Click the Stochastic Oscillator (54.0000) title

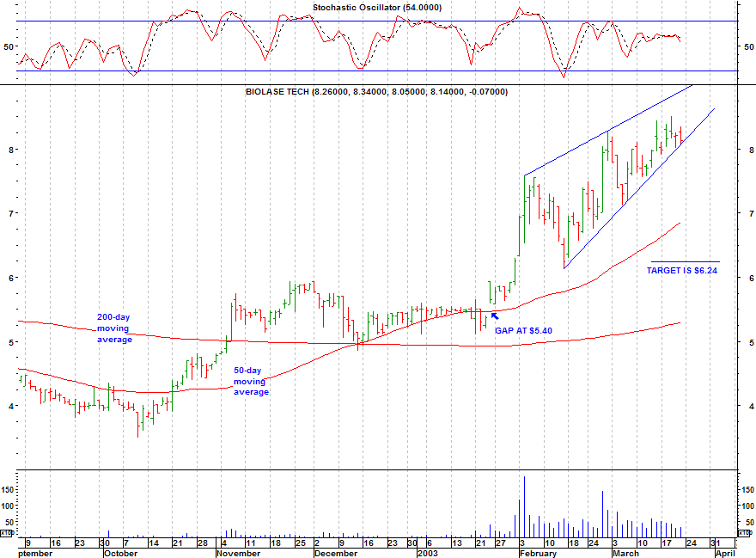click(x=377, y=8)
